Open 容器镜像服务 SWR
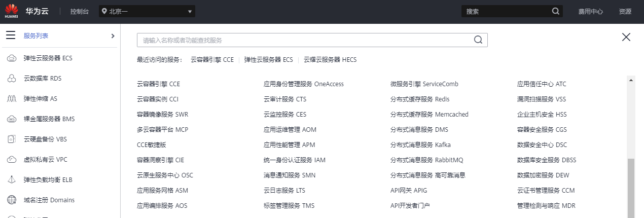Screen dimensions: 644x218 coord(162,114)
